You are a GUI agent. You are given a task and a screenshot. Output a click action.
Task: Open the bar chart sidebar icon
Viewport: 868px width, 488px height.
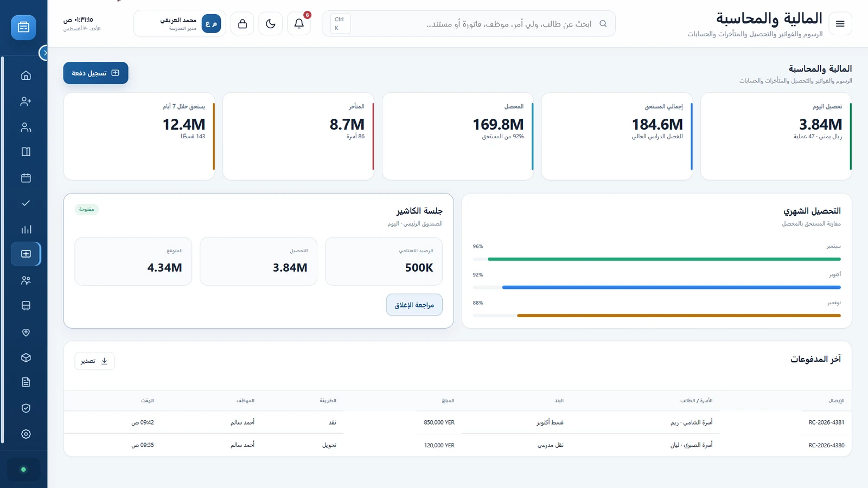point(26,229)
